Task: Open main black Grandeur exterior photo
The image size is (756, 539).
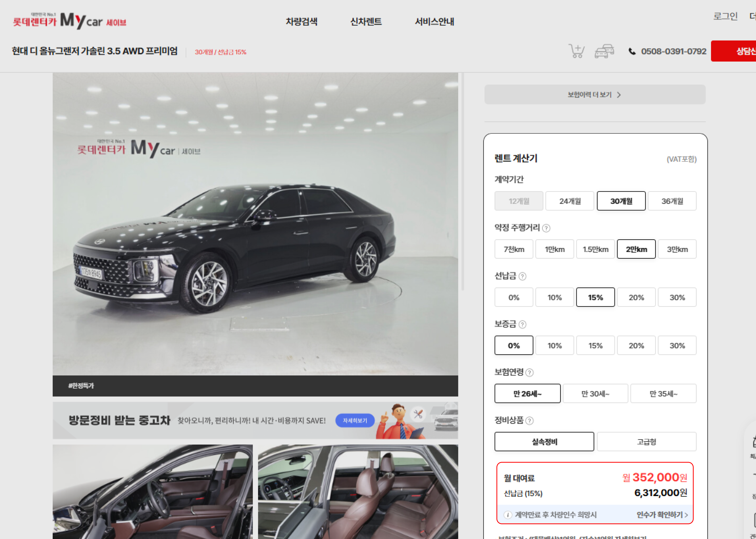Action: pos(255,224)
